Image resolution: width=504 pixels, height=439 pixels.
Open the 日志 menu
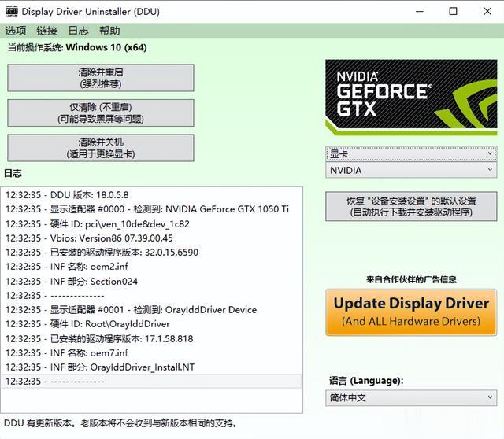pos(78,31)
